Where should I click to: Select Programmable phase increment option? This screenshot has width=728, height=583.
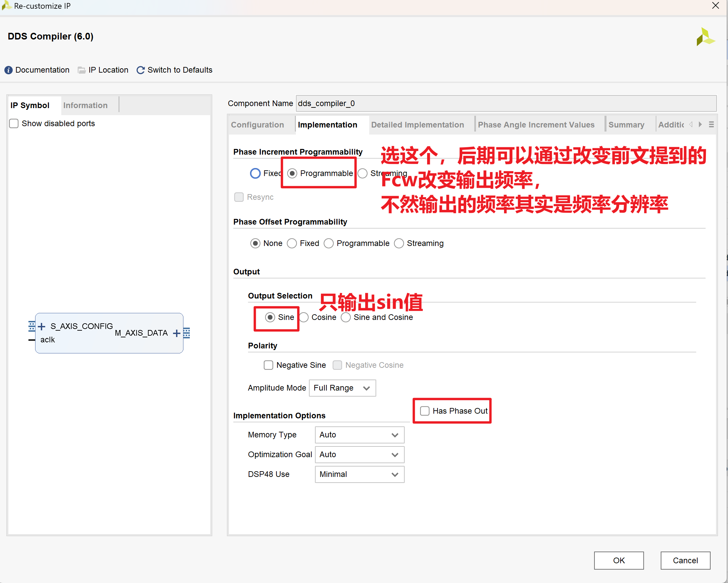(x=292, y=173)
